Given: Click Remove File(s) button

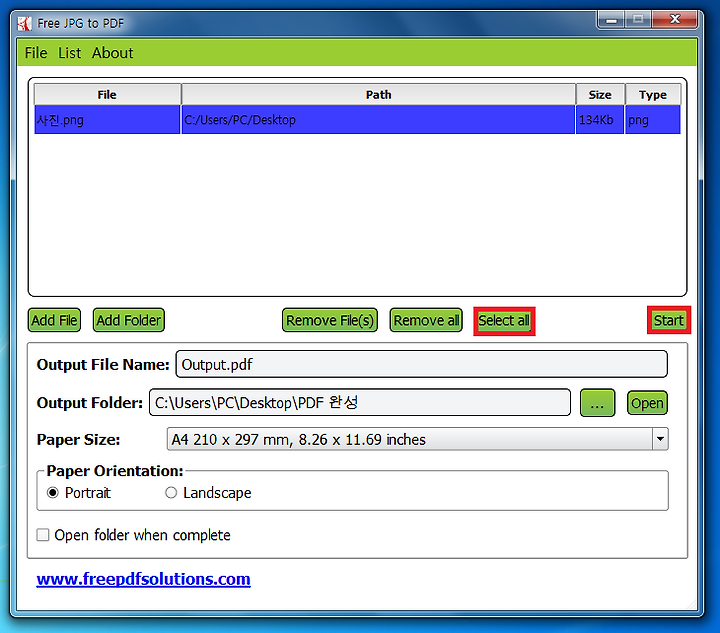Looking at the screenshot, I should 330,320.
